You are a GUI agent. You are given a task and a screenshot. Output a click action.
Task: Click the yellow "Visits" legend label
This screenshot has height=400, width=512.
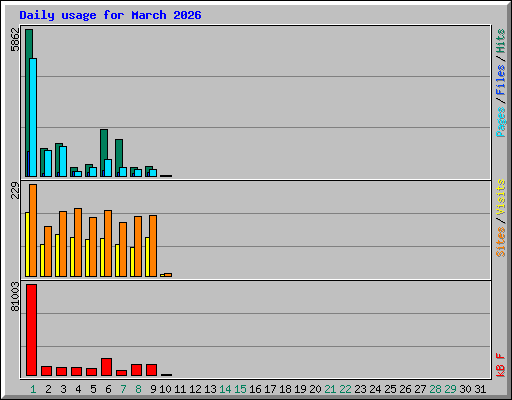point(501,197)
